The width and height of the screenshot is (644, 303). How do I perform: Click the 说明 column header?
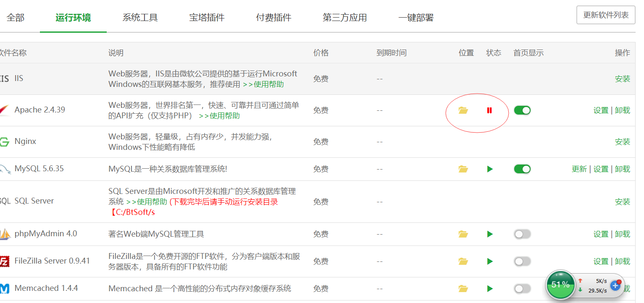(116, 53)
